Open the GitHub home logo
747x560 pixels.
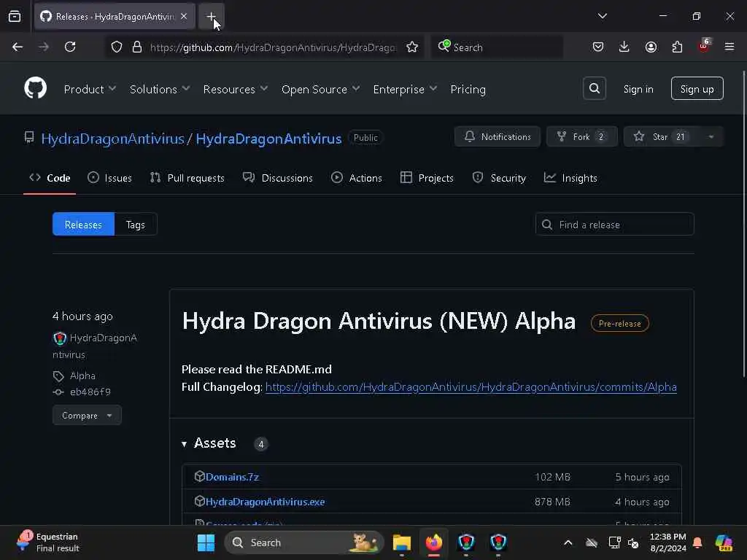(35, 88)
